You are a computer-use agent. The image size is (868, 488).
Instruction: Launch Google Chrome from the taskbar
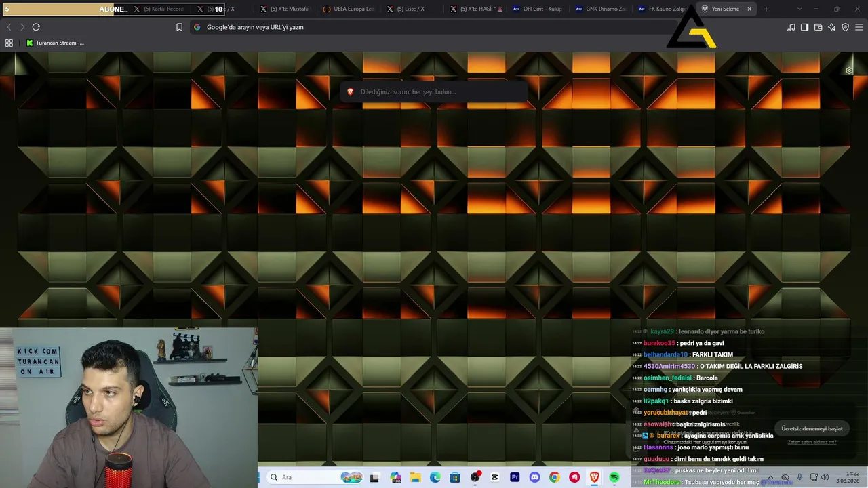pos(555,477)
